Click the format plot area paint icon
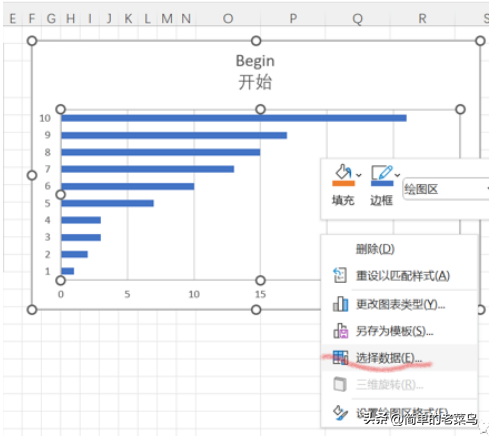This screenshot has width=489, height=436. coord(340,413)
